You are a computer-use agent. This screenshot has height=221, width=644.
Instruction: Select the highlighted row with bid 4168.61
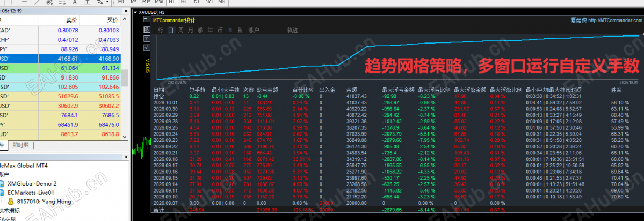coord(60,59)
